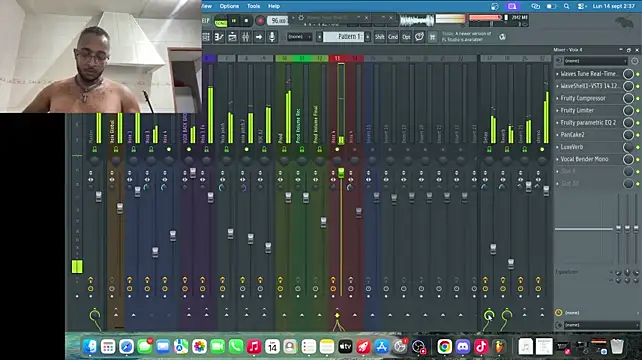Click macOS Spotlight search icon
This screenshot has height=360, width=642.
tap(566, 6)
